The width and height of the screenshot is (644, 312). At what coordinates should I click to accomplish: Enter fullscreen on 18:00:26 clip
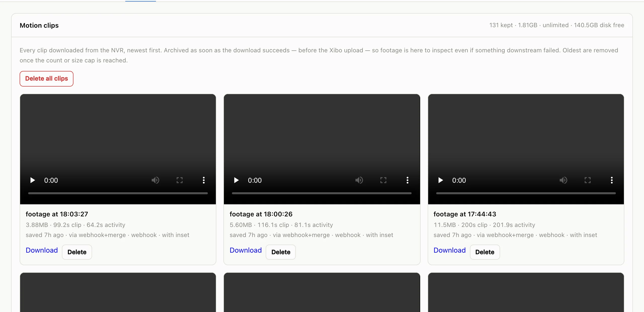[x=383, y=180]
